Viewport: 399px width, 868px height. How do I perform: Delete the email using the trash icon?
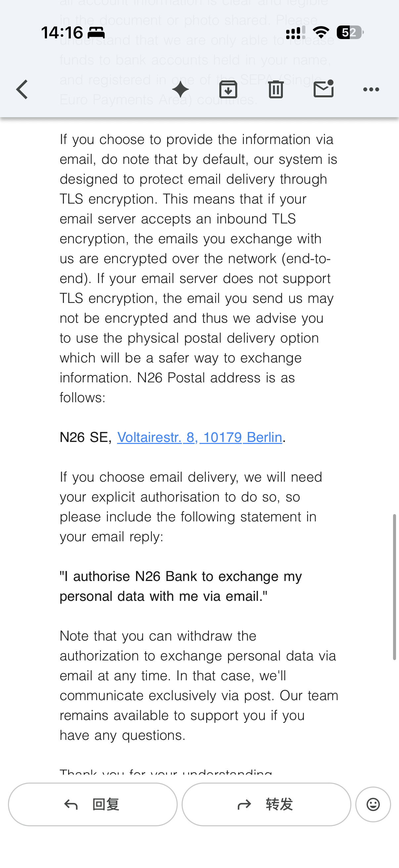(276, 89)
